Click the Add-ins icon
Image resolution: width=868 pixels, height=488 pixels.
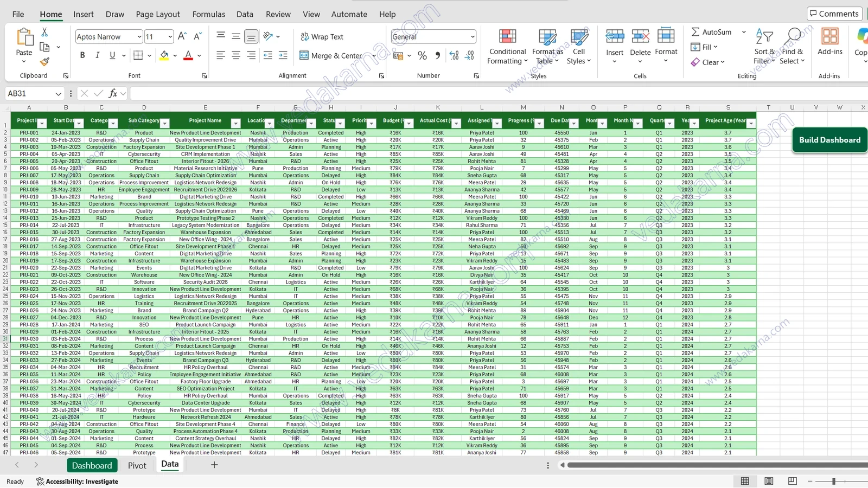click(830, 36)
